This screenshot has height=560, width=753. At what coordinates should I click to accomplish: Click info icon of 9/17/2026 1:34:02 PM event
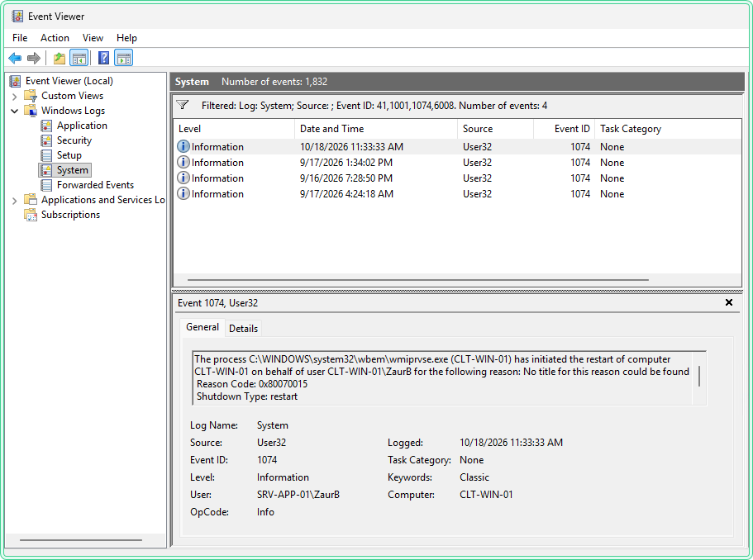coord(183,162)
